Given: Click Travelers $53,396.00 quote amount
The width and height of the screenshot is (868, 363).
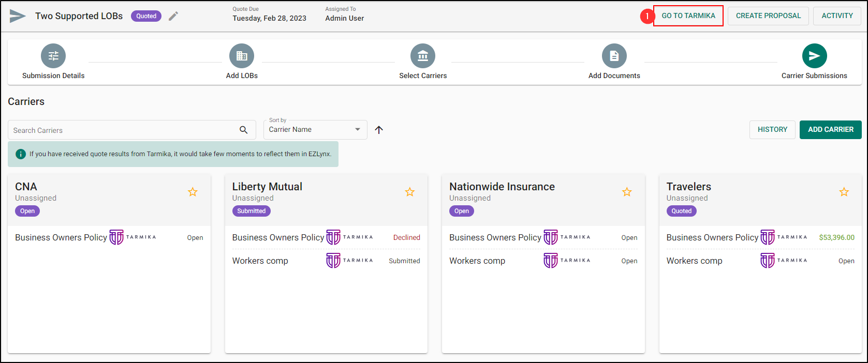Looking at the screenshot, I should tap(837, 237).
